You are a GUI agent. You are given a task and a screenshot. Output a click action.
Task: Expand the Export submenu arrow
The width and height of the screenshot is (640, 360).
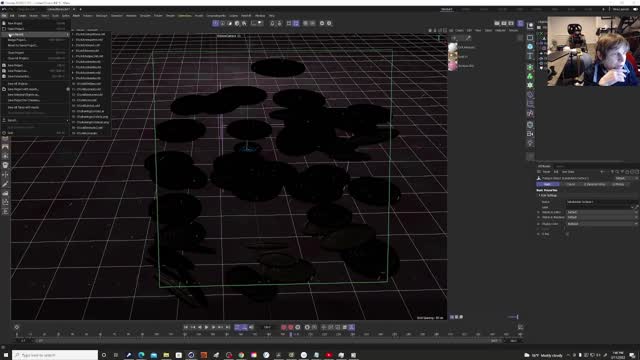point(67,120)
